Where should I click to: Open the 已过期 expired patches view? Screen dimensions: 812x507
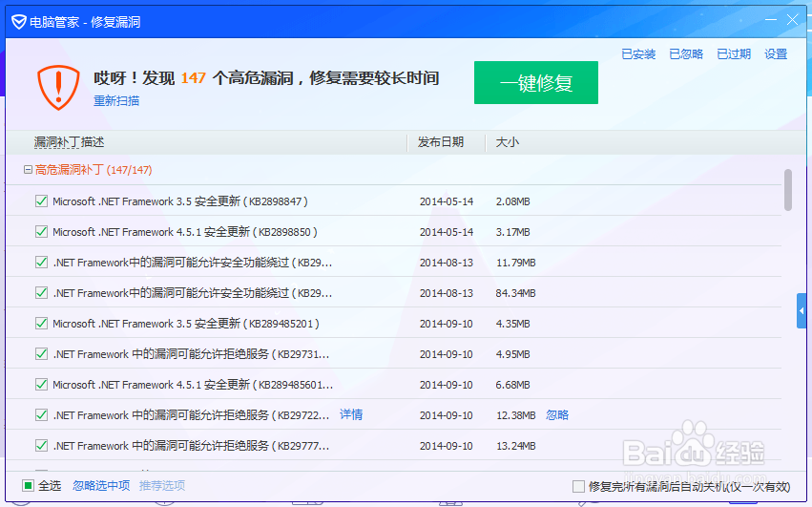coord(734,53)
